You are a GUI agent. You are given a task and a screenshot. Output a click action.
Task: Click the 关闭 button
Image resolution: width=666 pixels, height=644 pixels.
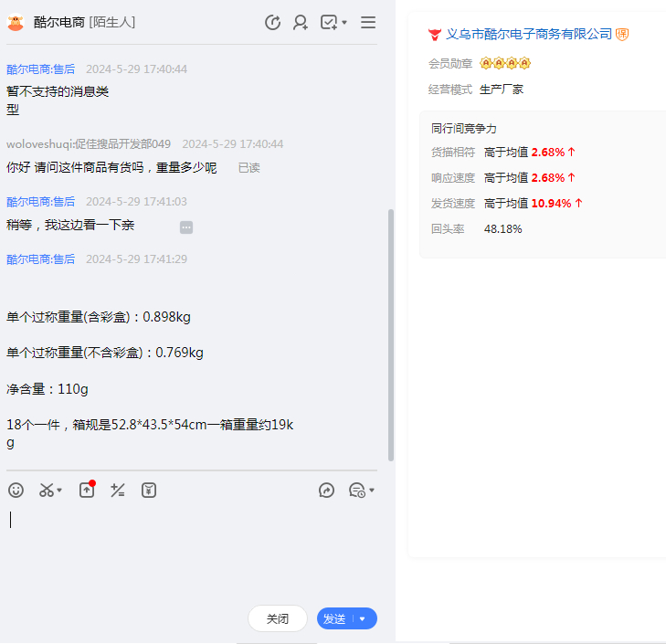point(277,618)
